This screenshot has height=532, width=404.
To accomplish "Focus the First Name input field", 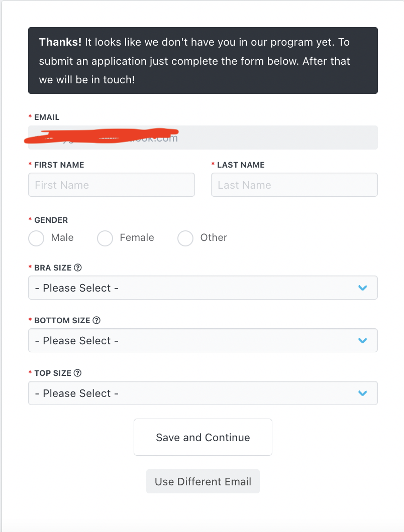I will (x=112, y=185).
